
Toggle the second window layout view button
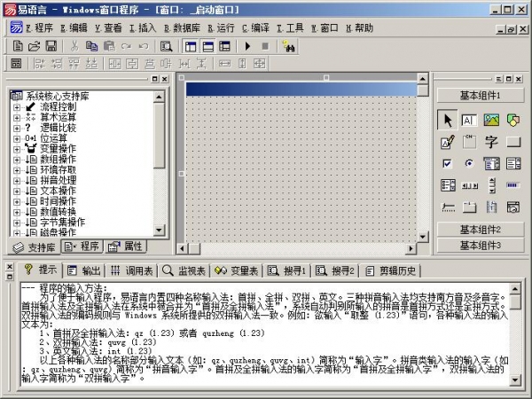point(208,46)
